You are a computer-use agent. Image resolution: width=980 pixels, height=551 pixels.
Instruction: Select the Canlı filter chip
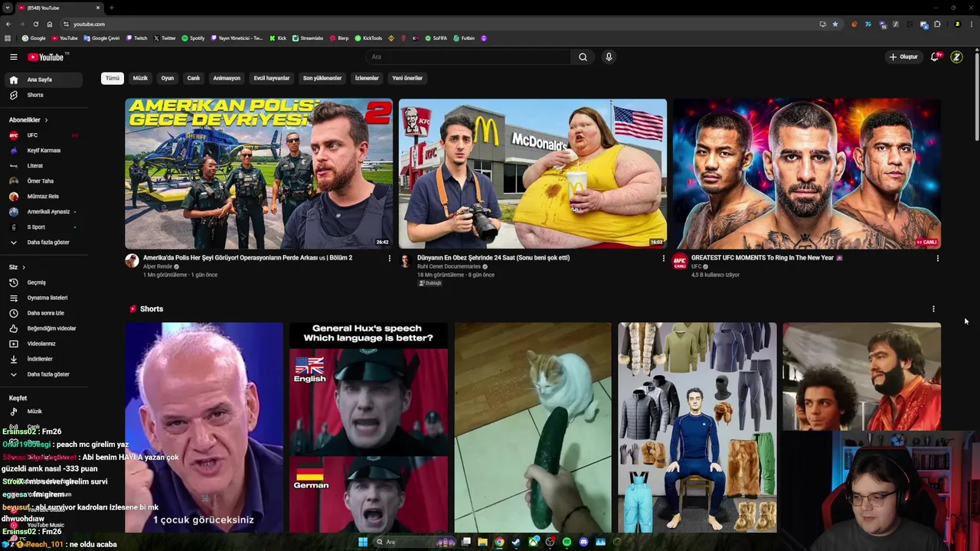tap(194, 78)
